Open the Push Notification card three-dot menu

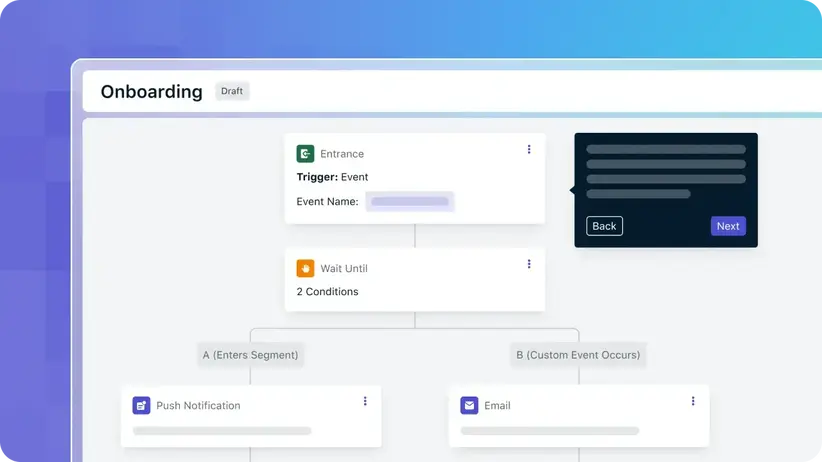click(365, 401)
